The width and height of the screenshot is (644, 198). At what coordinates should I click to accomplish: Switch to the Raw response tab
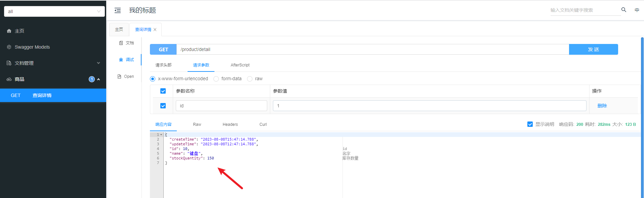point(197,125)
